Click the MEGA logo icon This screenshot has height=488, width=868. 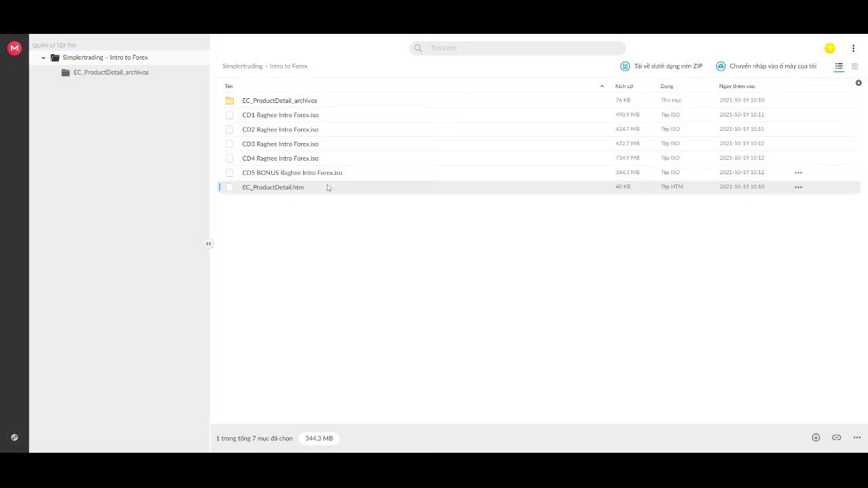pos(14,48)
